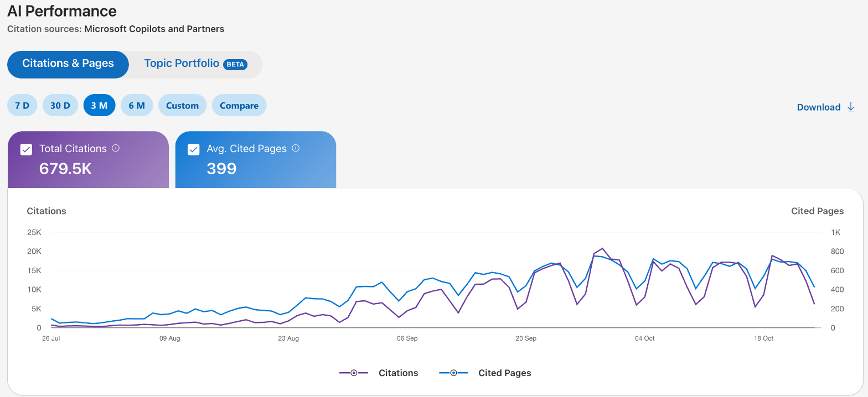The image size is (868, 397).
Task: Show the Avg. Cited Pages info icon
Action: 296,148
